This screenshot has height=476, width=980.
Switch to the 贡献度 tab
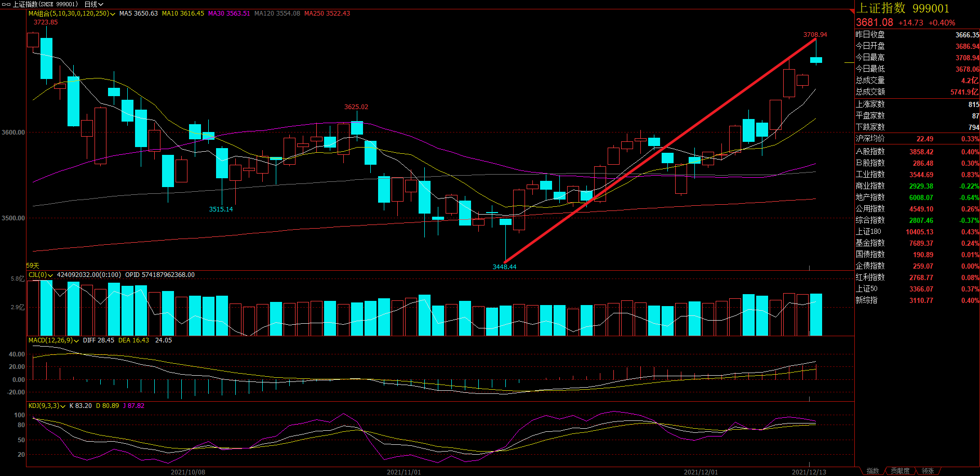[900, 471]
